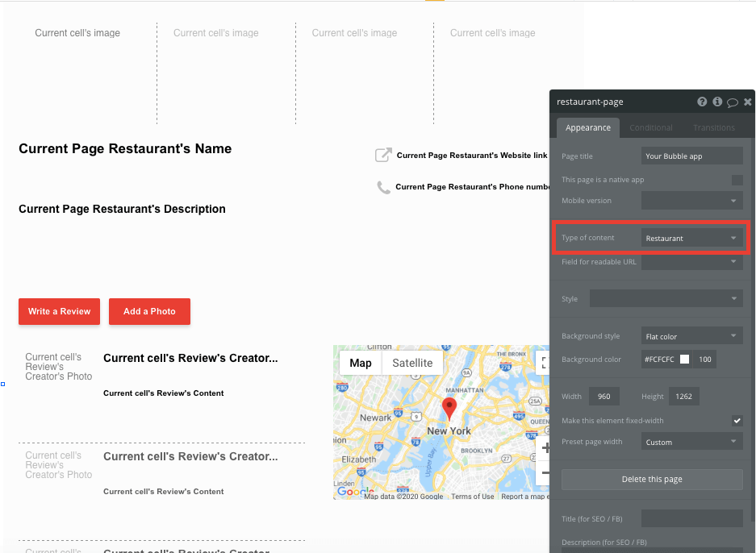Viewport: 756px width, 553px height.
Task: Click the external website link icon
Action: [x=383, y=155]
